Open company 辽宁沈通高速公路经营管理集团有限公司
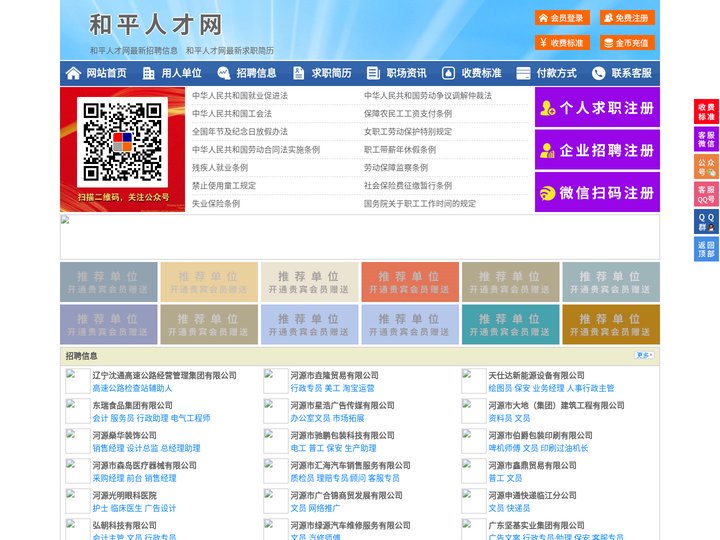720x540 pixels. point(164,375)
